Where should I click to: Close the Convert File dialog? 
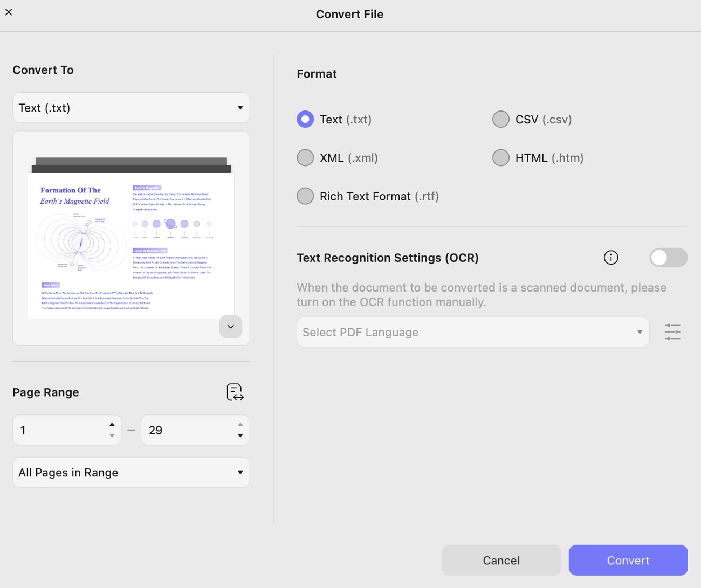point(9,12)
